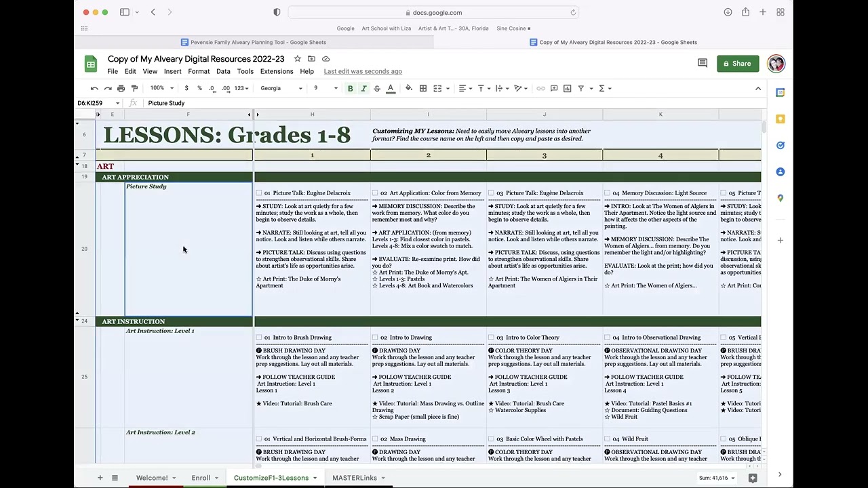Open the borders menu
868x488 pixels.
[x=423, y=88]
